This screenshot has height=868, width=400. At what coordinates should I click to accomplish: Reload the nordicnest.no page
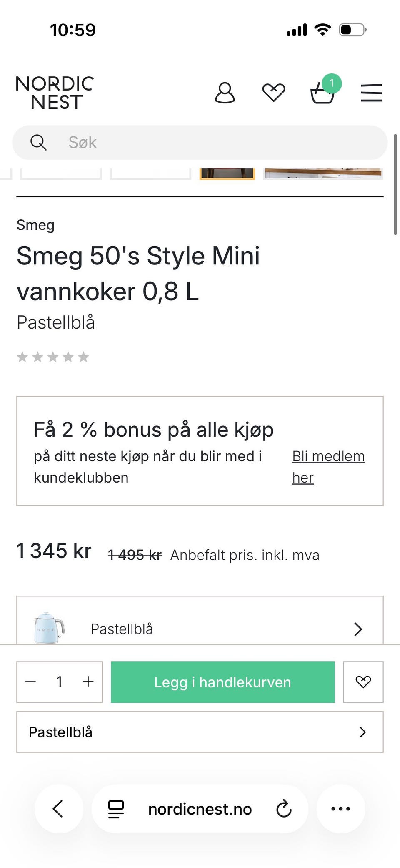284,809
